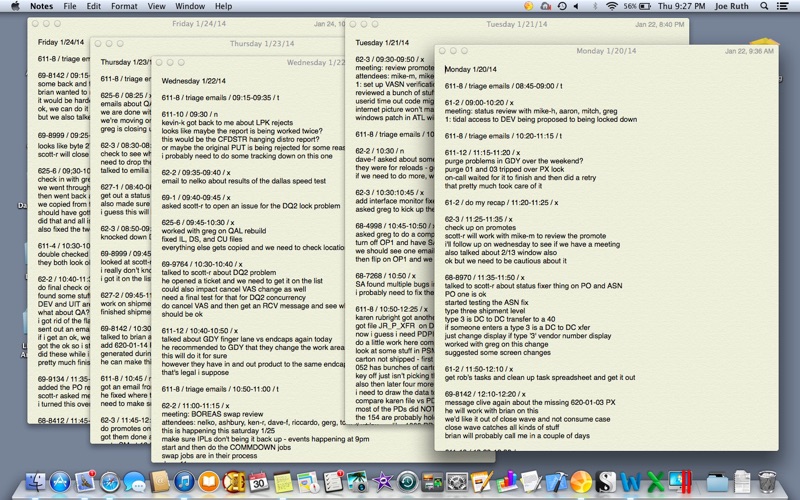Viewport: 800px width, 500px height.
Task: Open the View menu
Action: [156, 6]
